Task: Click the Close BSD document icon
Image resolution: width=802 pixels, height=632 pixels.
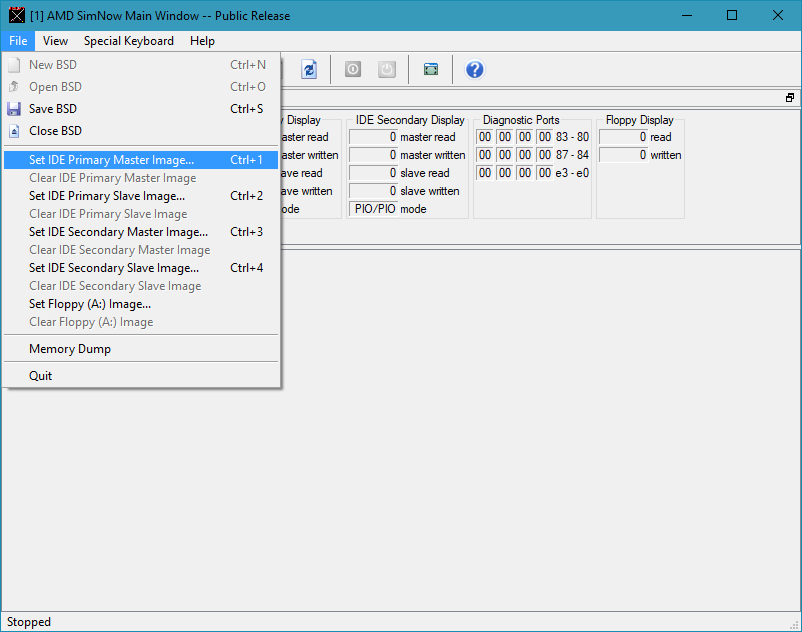Action: [x=14, y=131]
